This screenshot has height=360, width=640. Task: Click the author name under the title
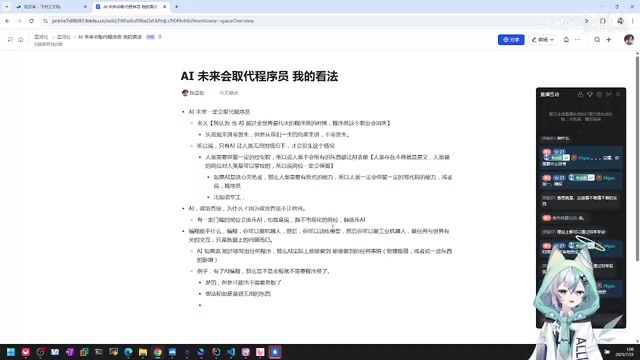pos(197,93)
